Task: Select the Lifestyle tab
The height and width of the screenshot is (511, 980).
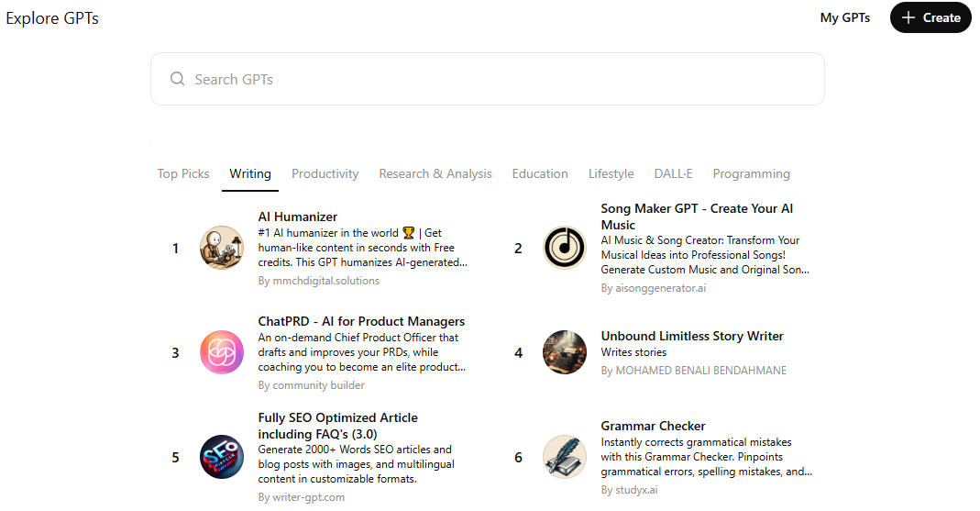Action: click(x=611, y=173)
